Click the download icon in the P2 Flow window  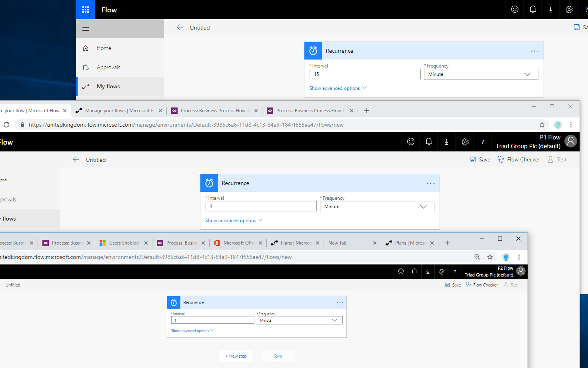click(428, 272)
